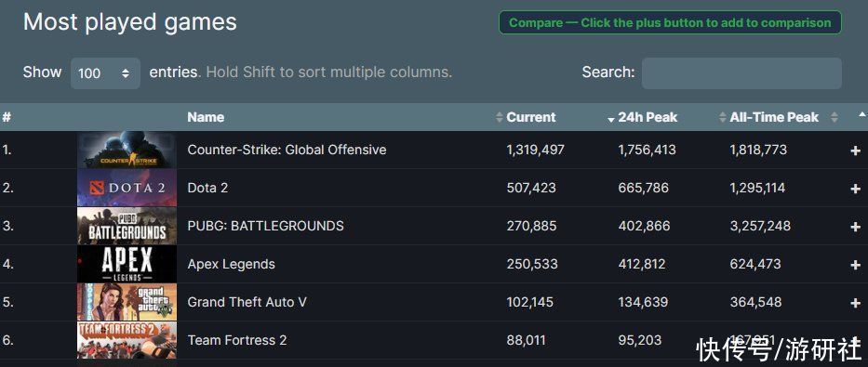The width and height of the screenshot is (868, 367).
Task: Select Dota 2 24h peak 665,786
Action: click(x=643, y=188)
